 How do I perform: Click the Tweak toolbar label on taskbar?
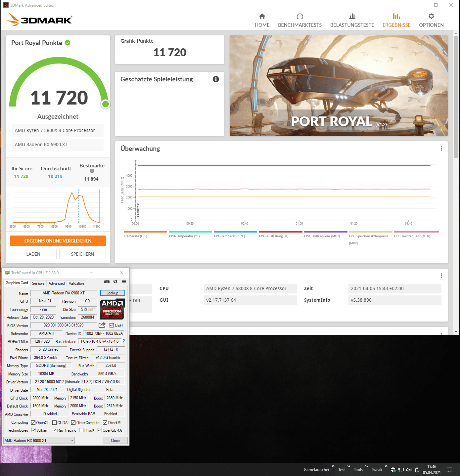click(377, 470)
